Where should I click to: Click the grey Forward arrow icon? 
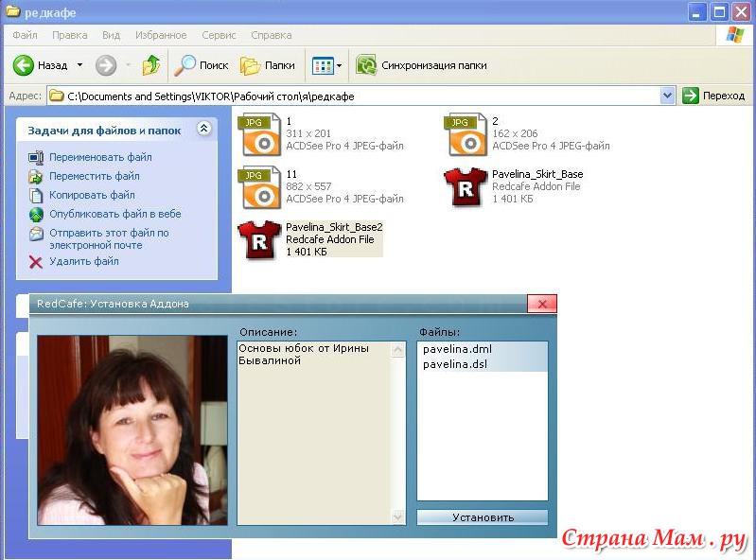(x=106, y=65)
